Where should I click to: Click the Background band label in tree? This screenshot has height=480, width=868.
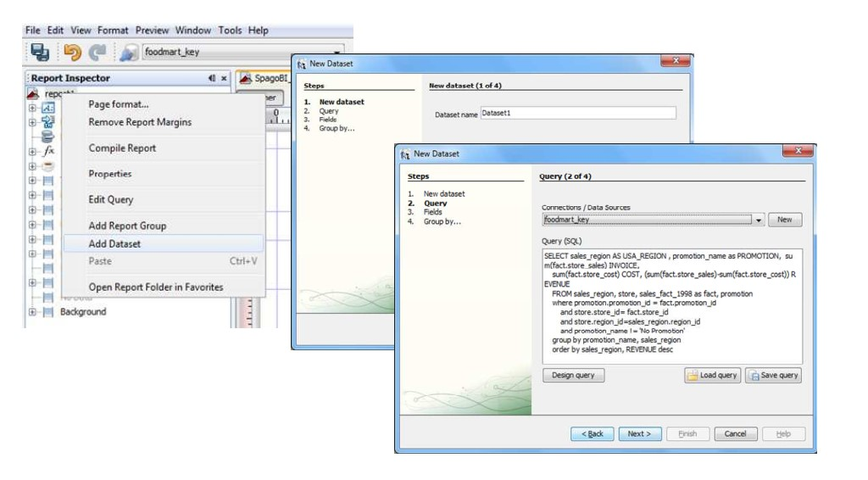click(83, 312)
